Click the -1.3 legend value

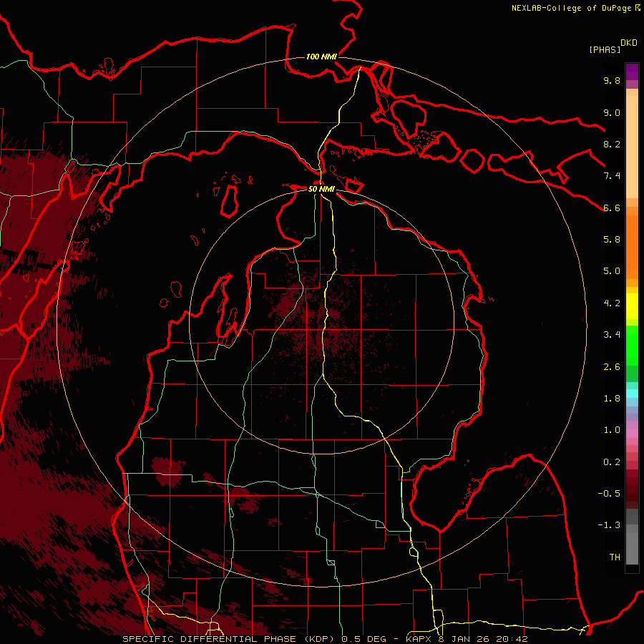coord(609,525)
